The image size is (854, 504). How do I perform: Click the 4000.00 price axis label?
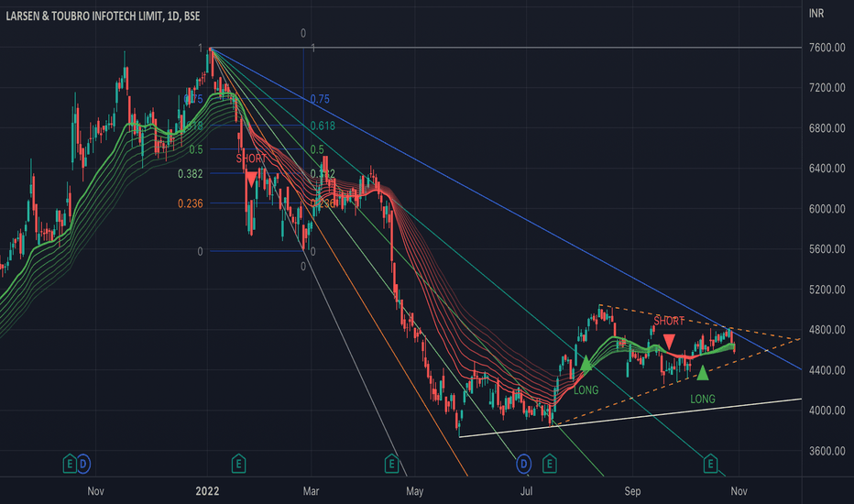pos(827,411)
